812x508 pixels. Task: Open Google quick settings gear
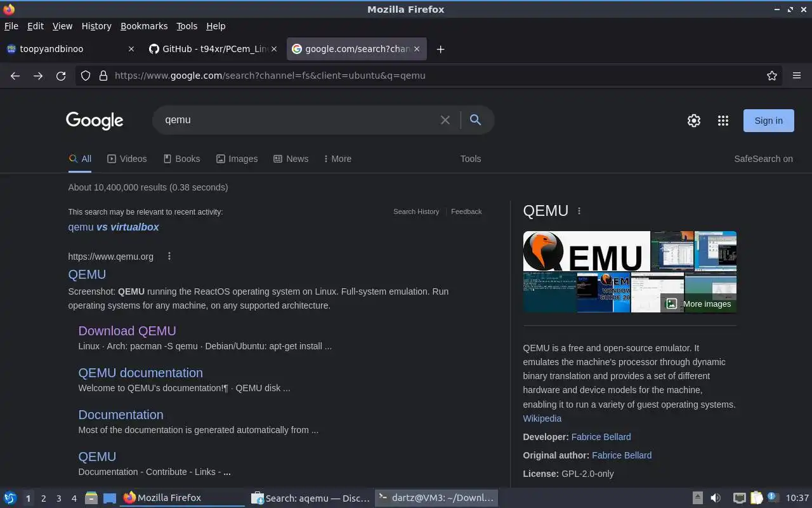point(694,121)
